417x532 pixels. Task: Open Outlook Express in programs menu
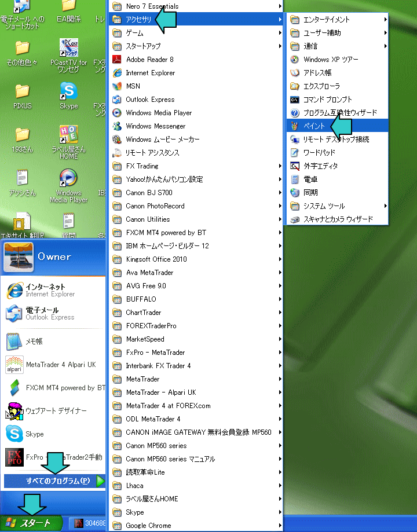point(196,100)
